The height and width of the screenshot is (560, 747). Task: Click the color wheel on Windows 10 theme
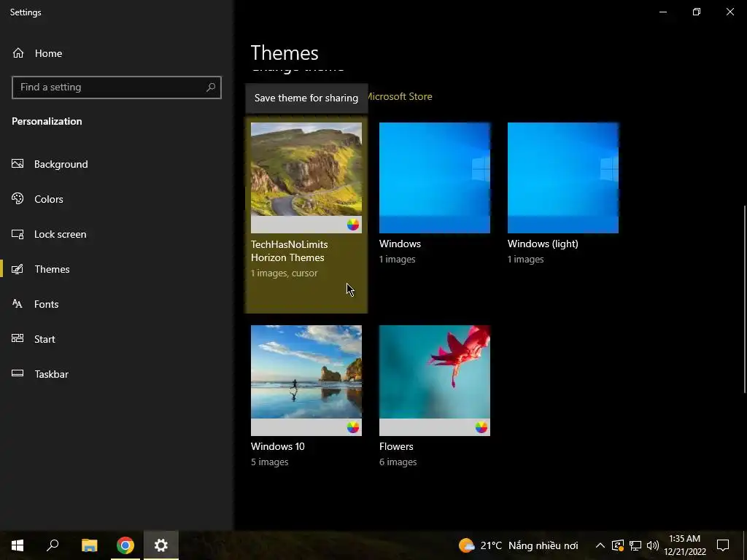click(353, 427)
